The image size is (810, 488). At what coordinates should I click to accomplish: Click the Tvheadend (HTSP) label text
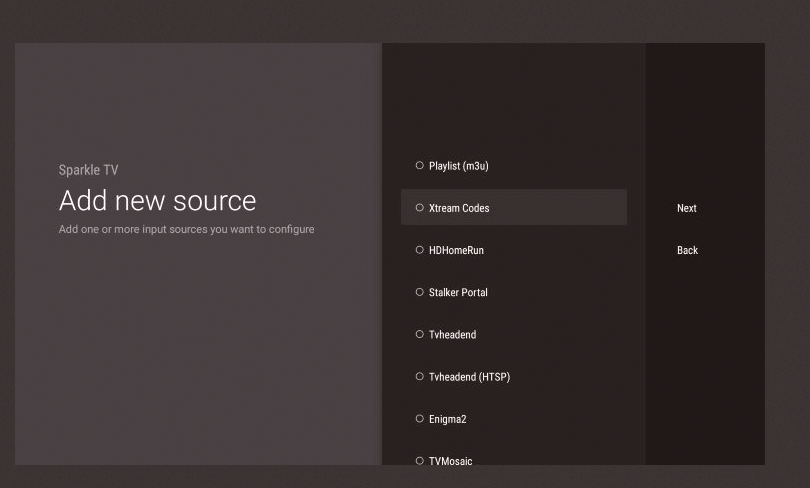(469, 377)
